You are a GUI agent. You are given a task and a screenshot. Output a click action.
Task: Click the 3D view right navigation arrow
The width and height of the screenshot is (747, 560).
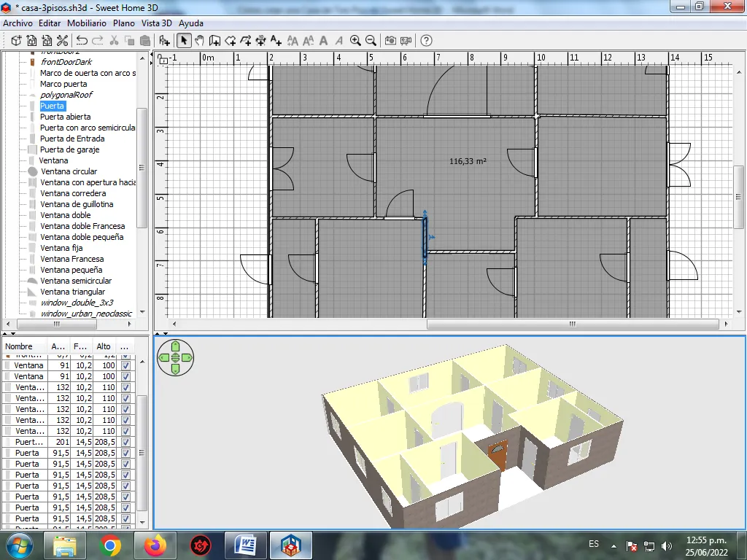(x=187, y=357)
